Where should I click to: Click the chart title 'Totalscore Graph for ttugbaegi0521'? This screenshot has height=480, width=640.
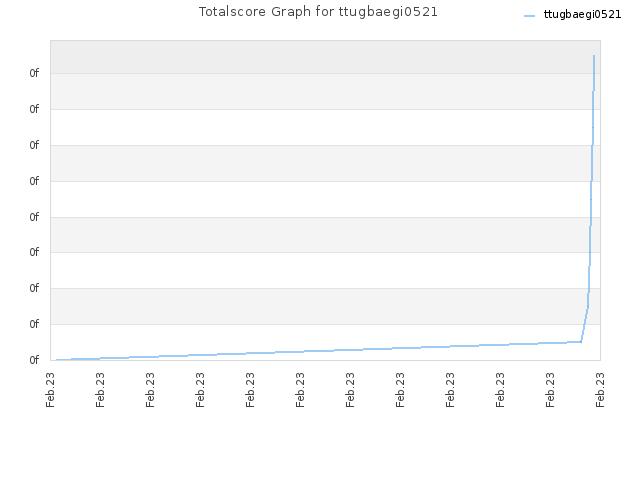pyautogui.click(x=318, y=12)
